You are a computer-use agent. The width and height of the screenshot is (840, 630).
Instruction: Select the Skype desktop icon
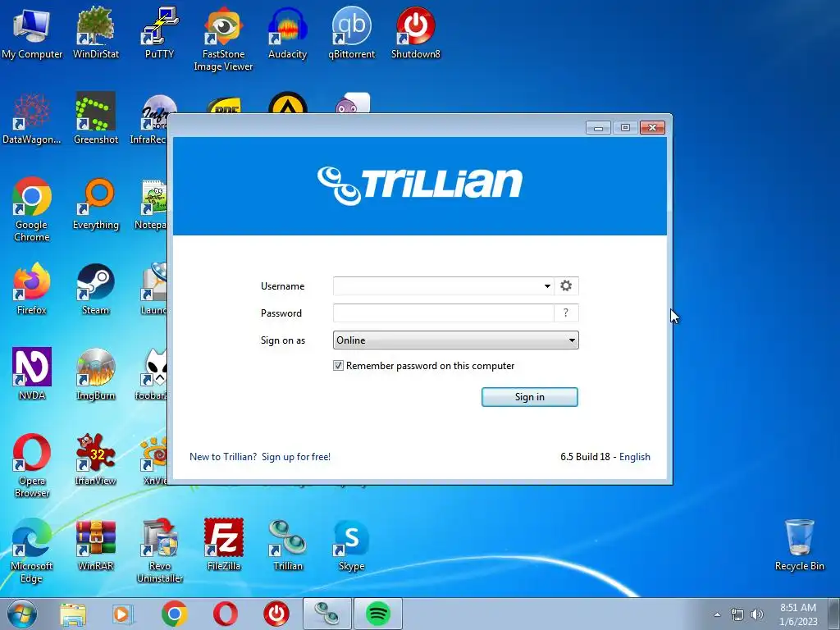[351, 545]
